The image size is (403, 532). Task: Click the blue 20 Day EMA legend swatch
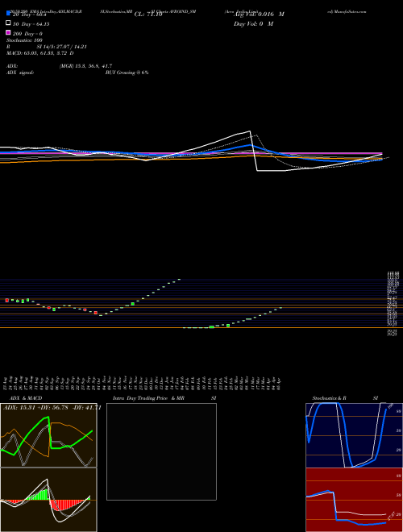click(x=8, y=14)
